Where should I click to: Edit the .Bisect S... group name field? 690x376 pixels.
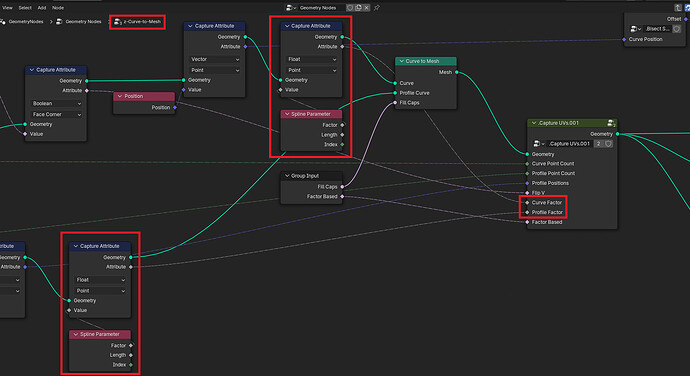click(658, 29)
